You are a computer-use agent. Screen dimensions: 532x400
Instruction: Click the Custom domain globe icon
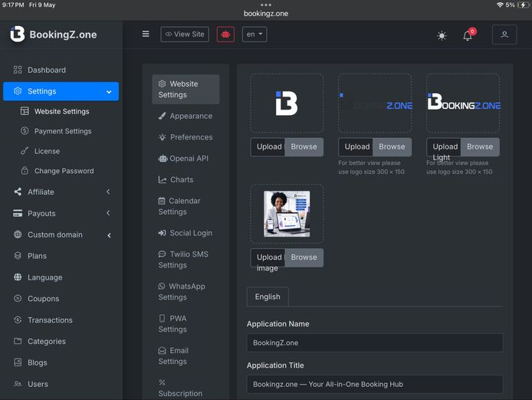pyautogui.click(x=18, y=234)
